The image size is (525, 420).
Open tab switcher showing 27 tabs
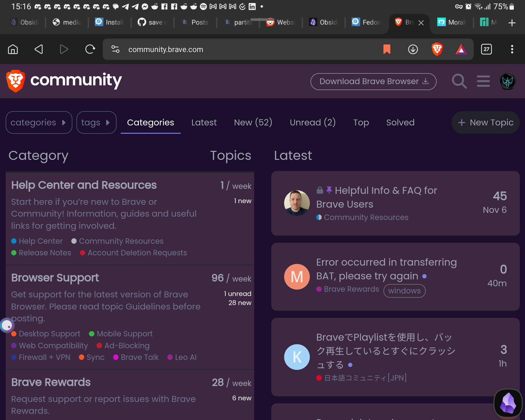486,49
